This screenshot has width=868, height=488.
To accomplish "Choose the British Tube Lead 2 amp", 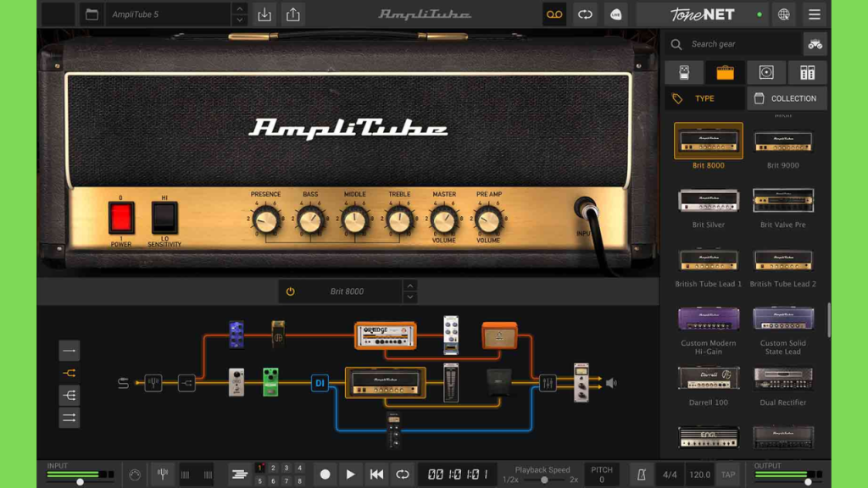I will tap(782, 260).
